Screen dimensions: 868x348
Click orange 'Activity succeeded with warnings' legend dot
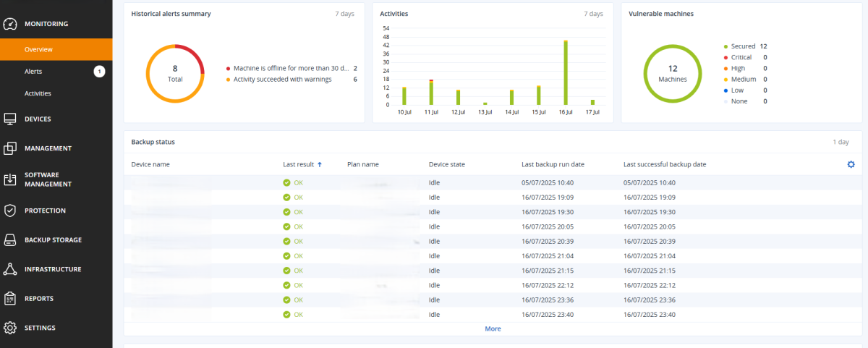pyautogui.click(x=229, y=80)
